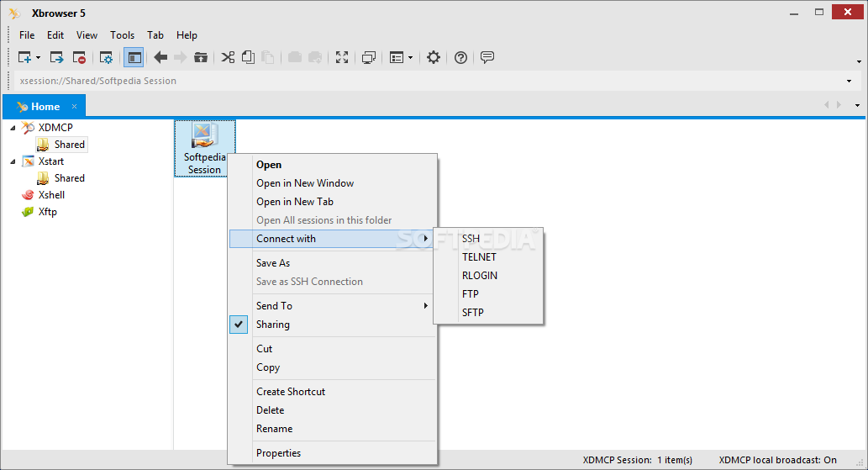Click the Cut scissors icon in the toolbar

228,57
